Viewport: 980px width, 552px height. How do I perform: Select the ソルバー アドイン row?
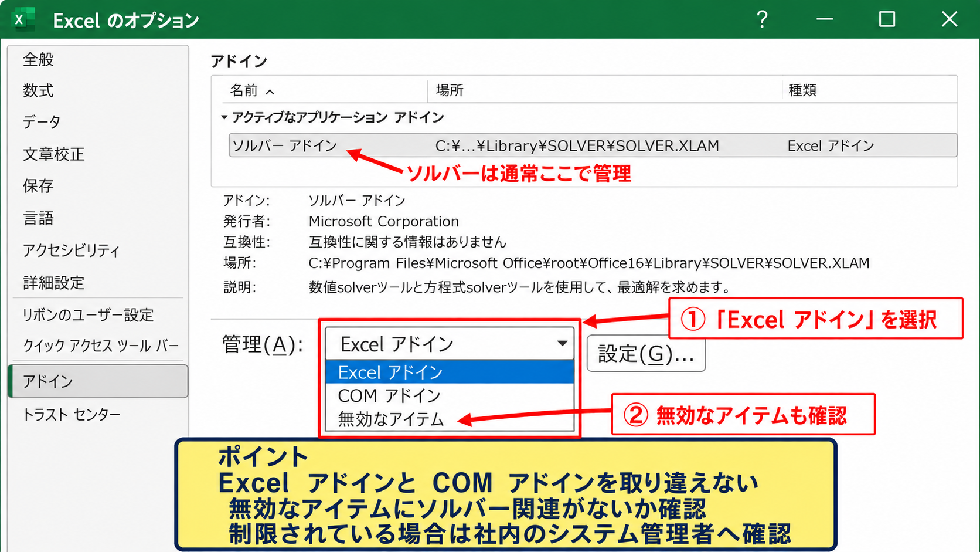(593, 145)
